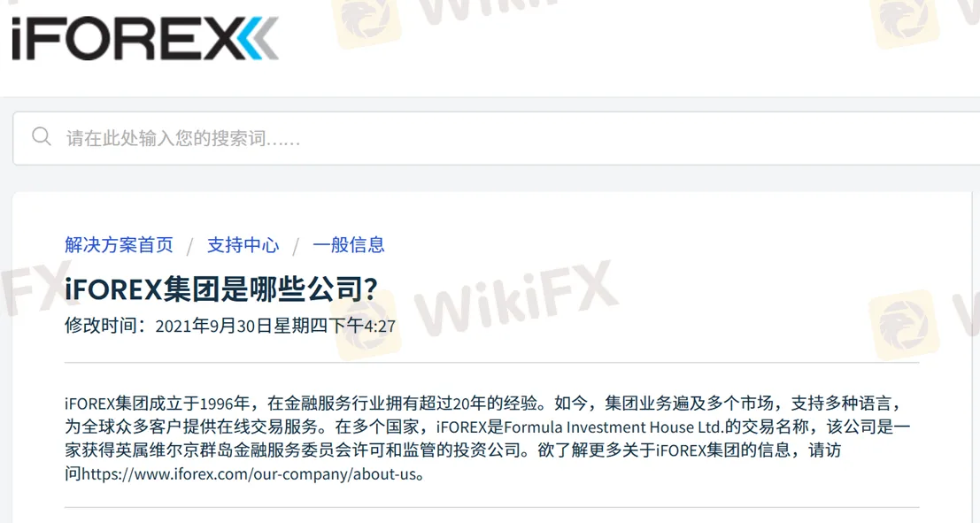Click the faded WikiFX emblem above the search bar
The image size is (980, 523).
pyautogui.click(x=365, y=20)
